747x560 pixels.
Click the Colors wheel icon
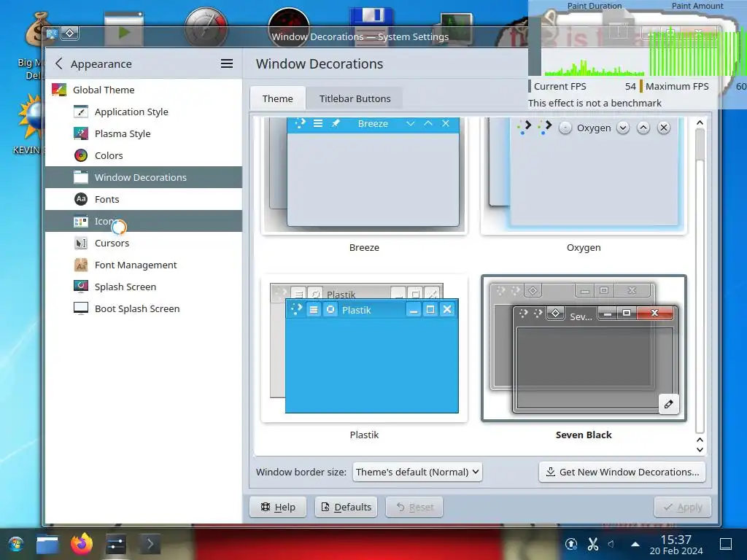[x=81, y=156]
